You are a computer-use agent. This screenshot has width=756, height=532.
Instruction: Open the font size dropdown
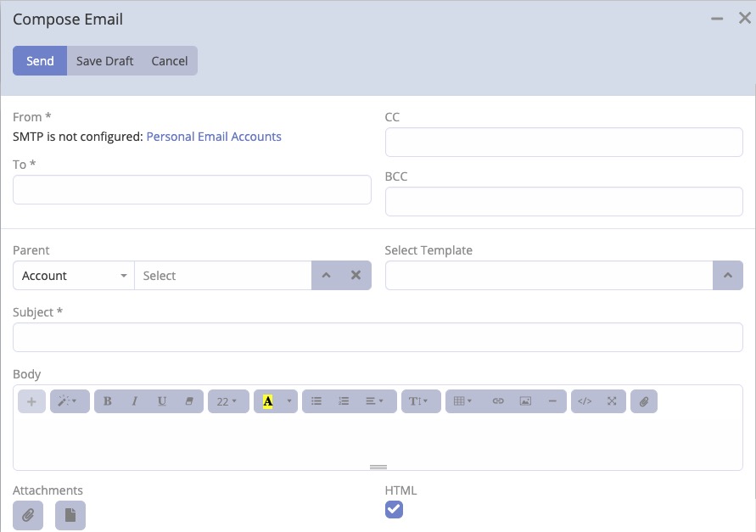[227, 400]
